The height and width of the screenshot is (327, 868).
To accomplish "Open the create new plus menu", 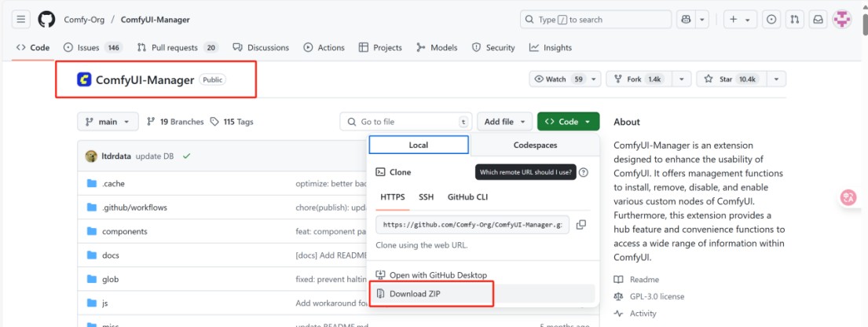I will (740, 20).
